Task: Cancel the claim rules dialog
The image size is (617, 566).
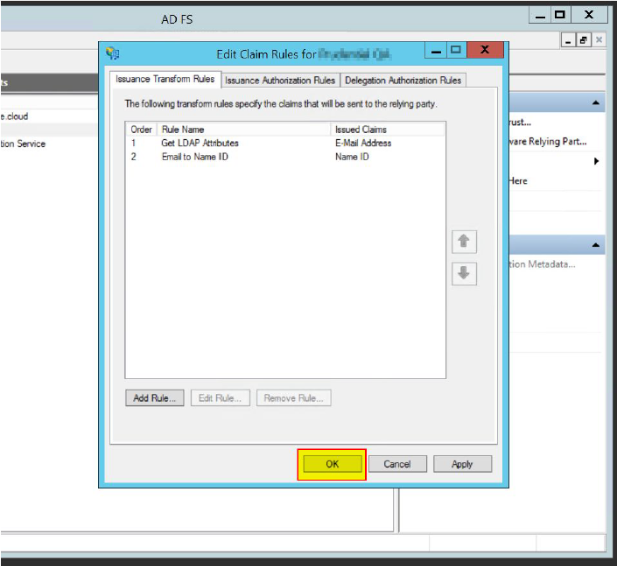Action: tap(397, 464)
